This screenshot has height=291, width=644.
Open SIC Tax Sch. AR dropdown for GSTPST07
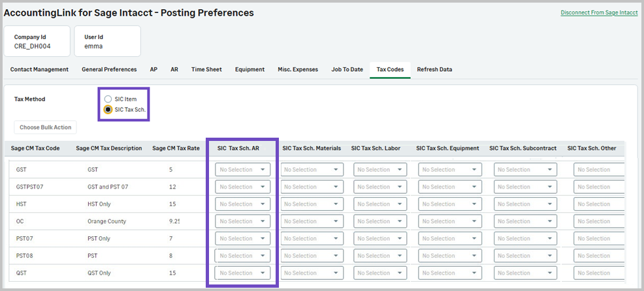[243, 187]
